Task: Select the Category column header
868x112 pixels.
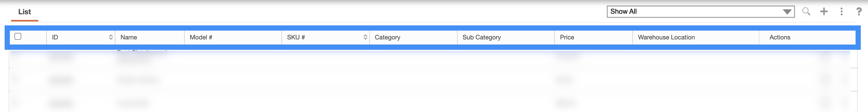Action: (387, 37)
